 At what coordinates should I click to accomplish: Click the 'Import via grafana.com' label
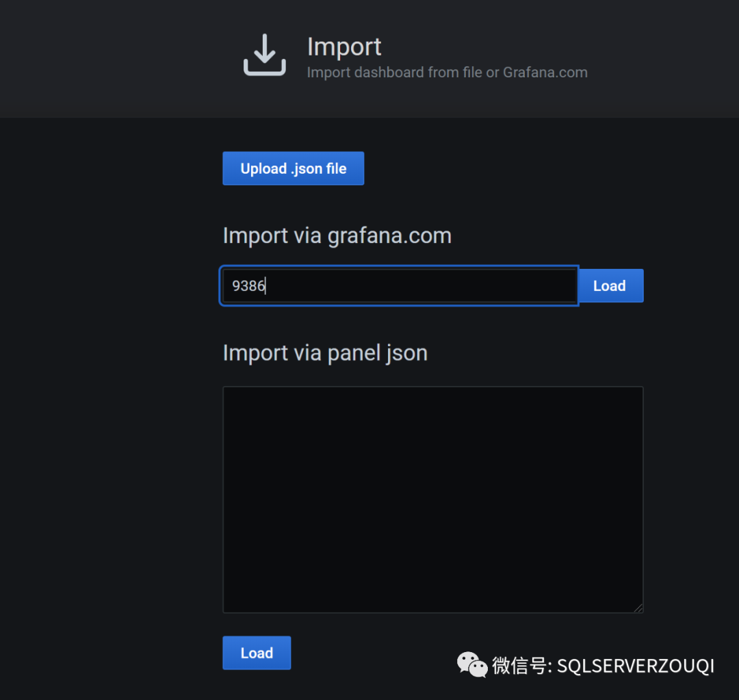[x=337, y=235]
